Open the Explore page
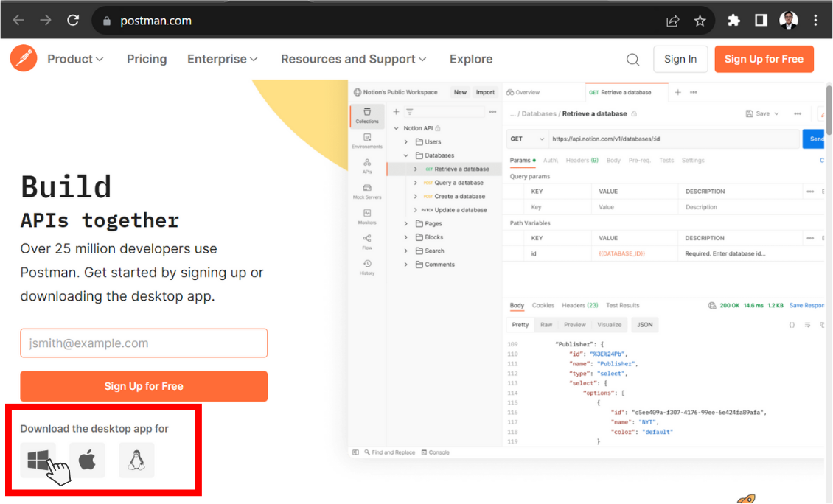 [x=471, y=59]
